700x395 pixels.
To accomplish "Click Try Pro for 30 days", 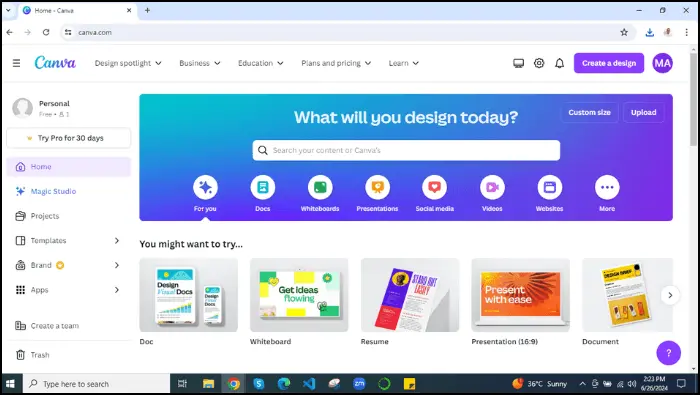I will coord(69,138).
